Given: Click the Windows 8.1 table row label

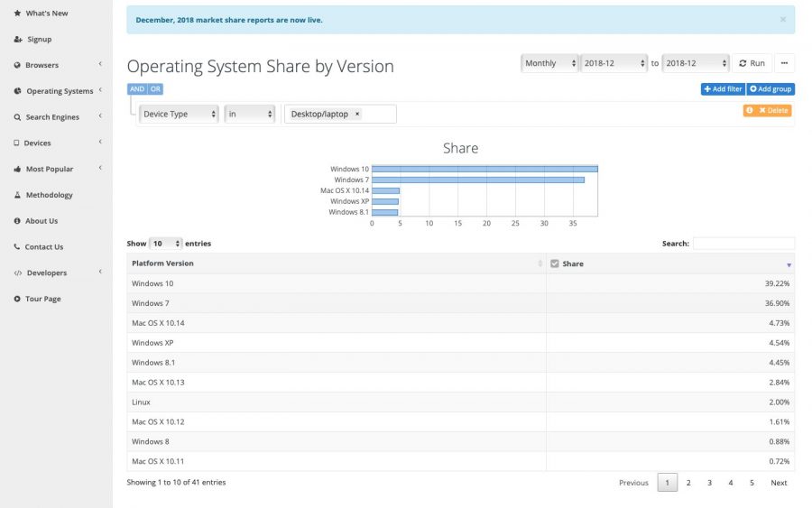Looking at the screenshot, I should [x=153, y=363].
